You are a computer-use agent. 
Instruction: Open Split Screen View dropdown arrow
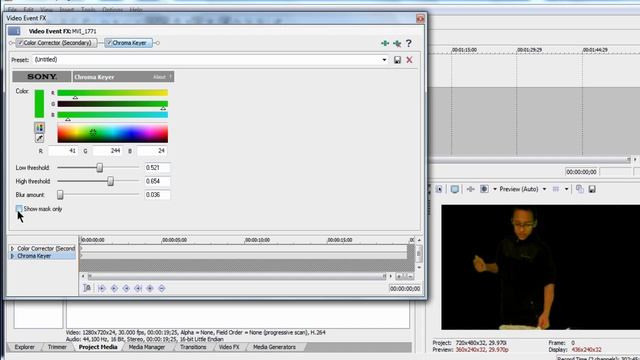point(495,189)
